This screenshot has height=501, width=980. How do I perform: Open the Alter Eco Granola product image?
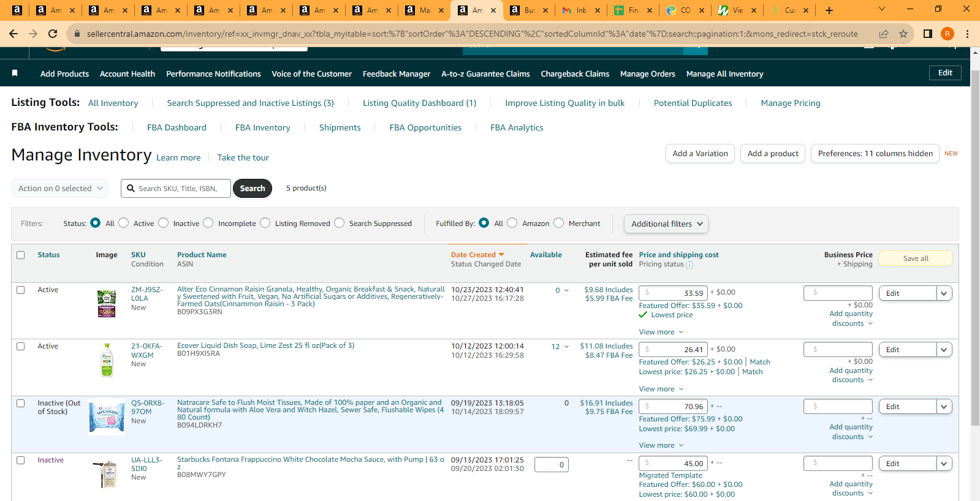point(107,303)
